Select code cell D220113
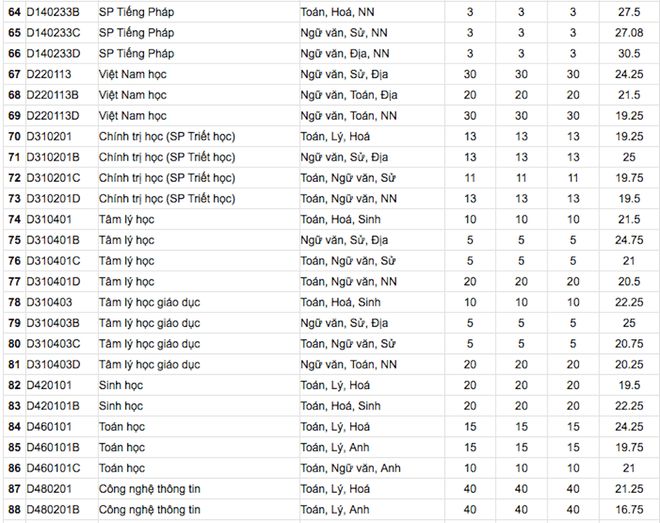This screenshot has height=523, width=660. [x=50, y=73]
